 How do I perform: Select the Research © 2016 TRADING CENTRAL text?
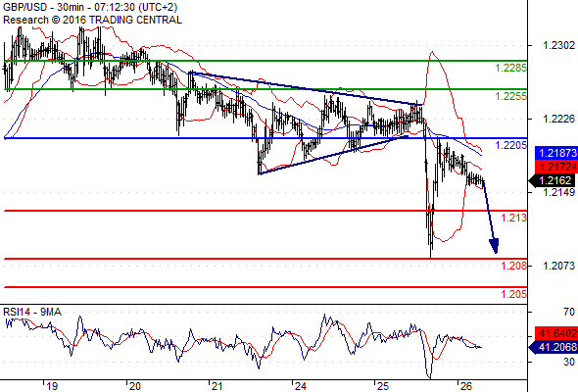[92, 20]
